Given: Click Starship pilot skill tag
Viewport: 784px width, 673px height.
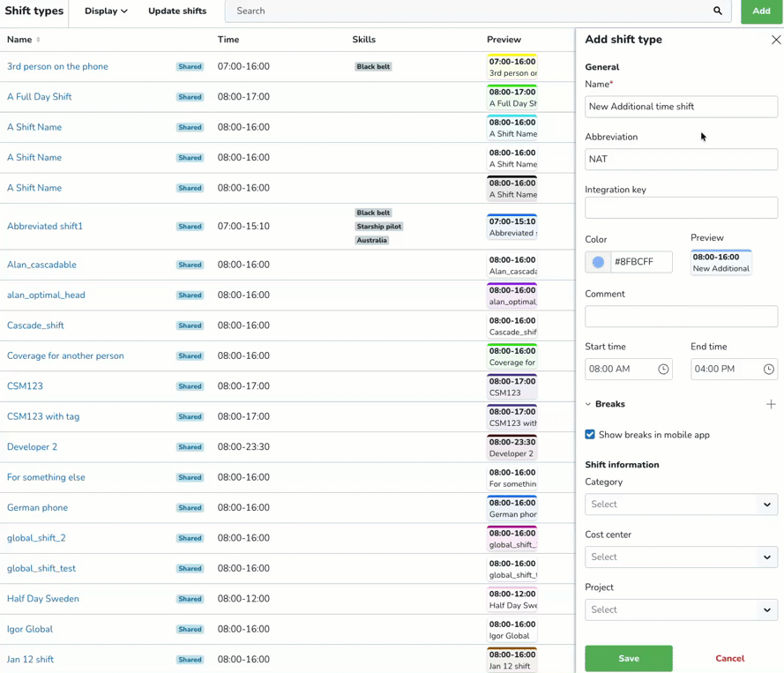Looking at the screenshot, I should [x=378, y=227].
